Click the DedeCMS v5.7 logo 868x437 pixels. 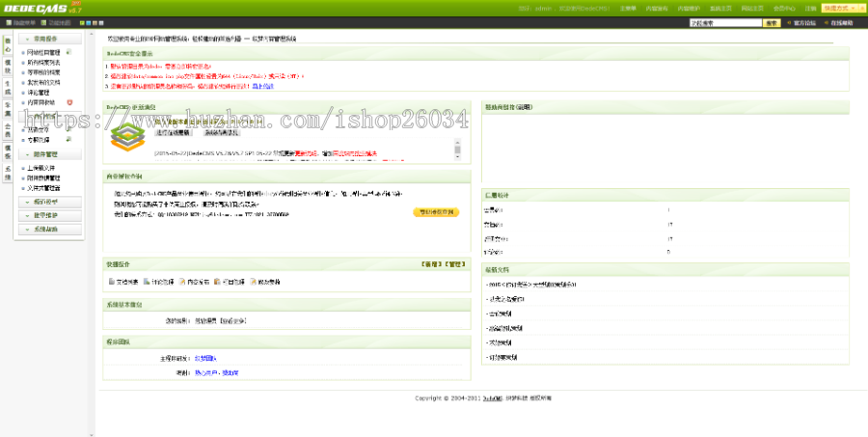pyautogui.click(x=42, y=8)
